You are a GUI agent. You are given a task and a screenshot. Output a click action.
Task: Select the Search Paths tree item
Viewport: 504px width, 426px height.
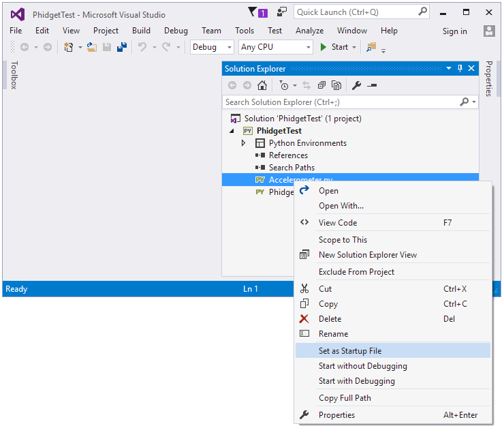[292, 168]
